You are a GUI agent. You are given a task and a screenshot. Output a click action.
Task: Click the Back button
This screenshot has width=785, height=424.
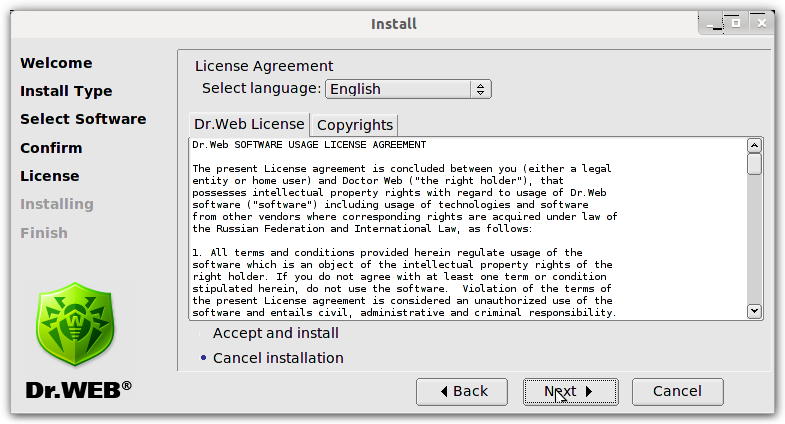[462, 391]
